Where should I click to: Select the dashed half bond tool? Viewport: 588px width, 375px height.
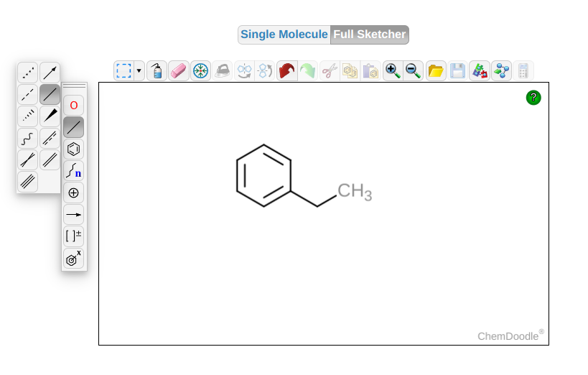click(28, 95)
